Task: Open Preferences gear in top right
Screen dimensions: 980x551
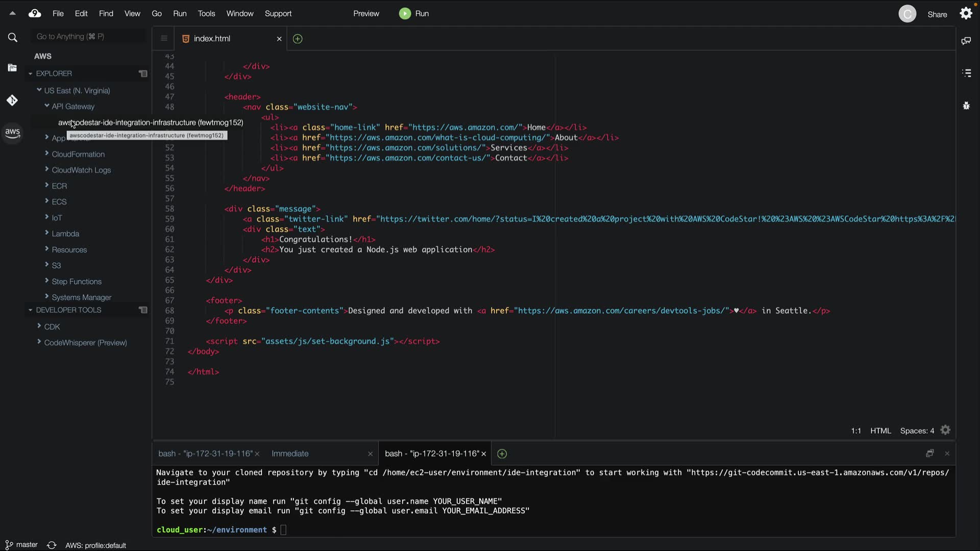Action: coord(966,13)
